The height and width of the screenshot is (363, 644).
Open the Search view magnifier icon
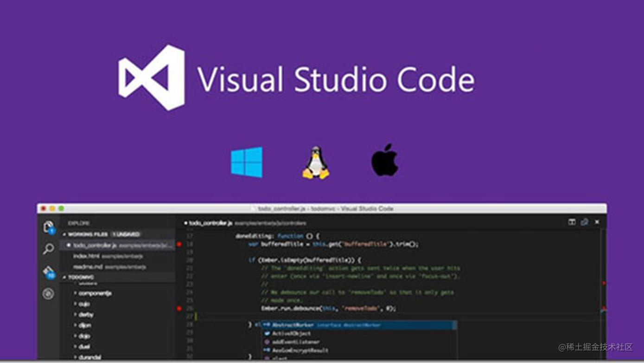point(48,249)
